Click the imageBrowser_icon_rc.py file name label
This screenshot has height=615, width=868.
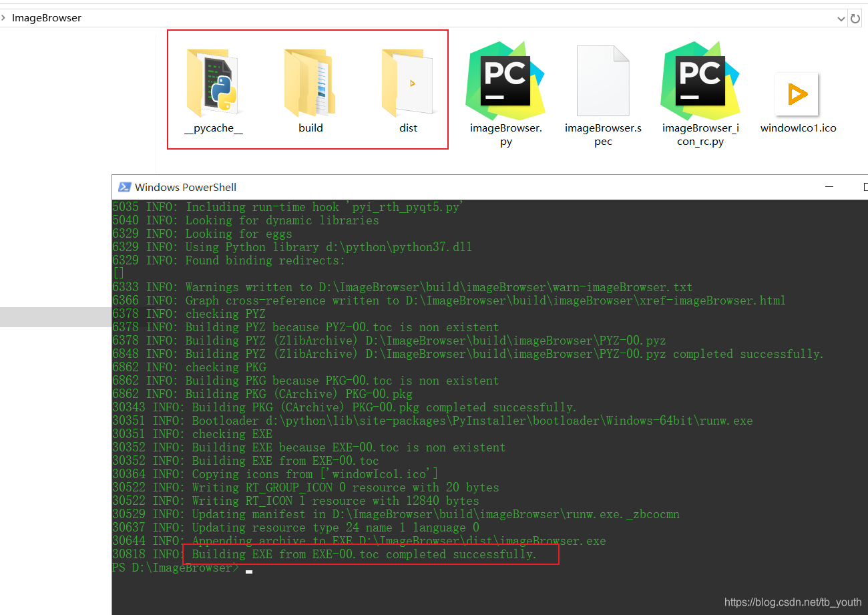[x=700, y=135]
